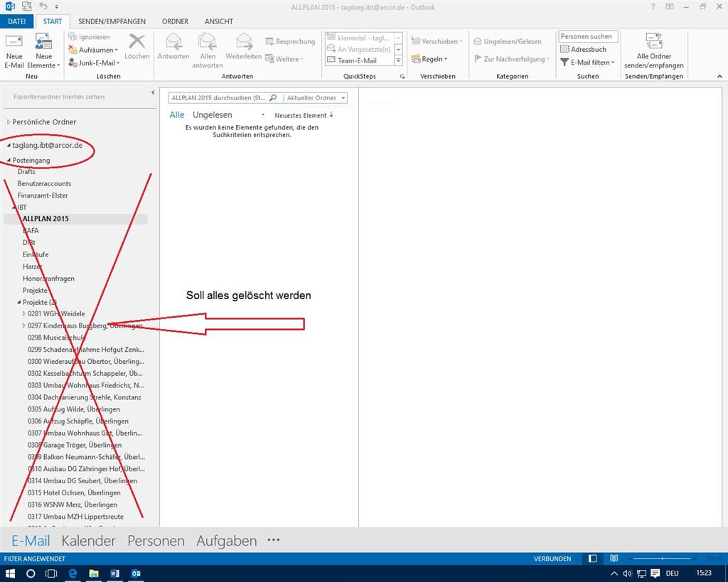Viewport: 728px width, 582px height.
Task: Click the Ignorieren button
Action: (x=89, y=37)
